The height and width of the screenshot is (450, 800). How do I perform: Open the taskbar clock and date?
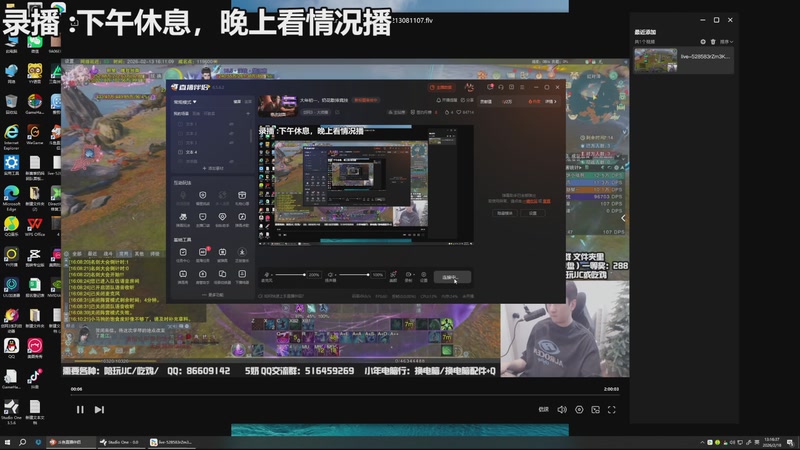pyautogui.click(x=772, y=442)
